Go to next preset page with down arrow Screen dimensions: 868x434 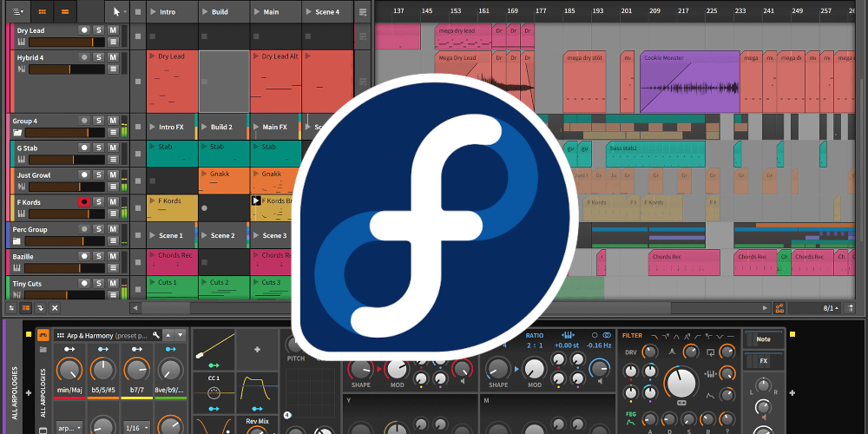tap(181, 335)
